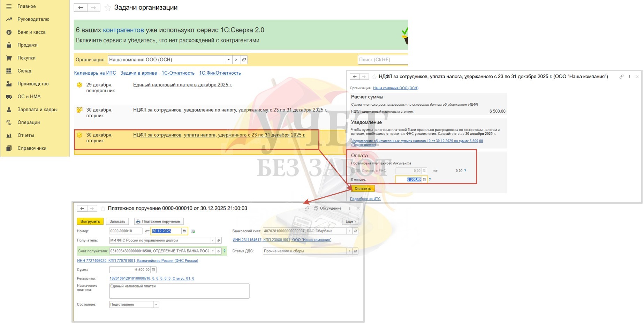Open the selected Организация record
The image size is (644, 323).
244,60
